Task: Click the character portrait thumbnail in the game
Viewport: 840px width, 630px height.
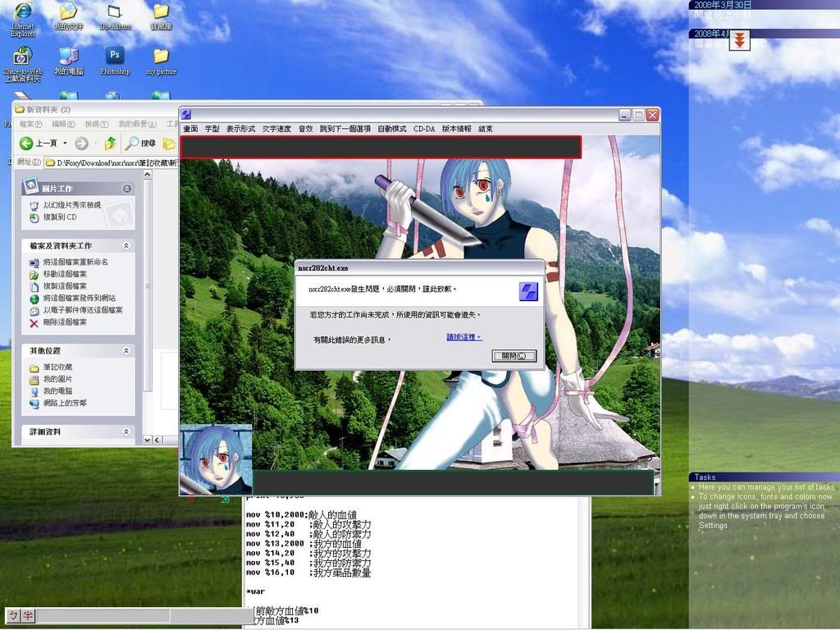Action: [x=216, y=459]
